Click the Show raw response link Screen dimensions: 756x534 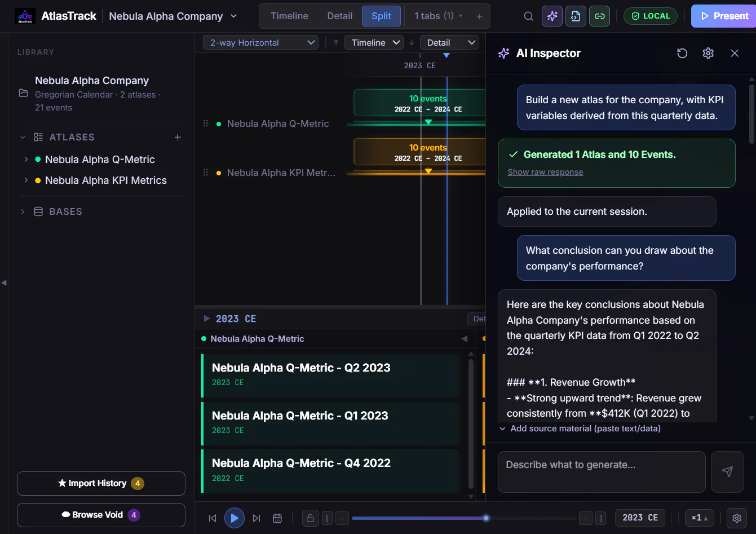coord(545,172)
